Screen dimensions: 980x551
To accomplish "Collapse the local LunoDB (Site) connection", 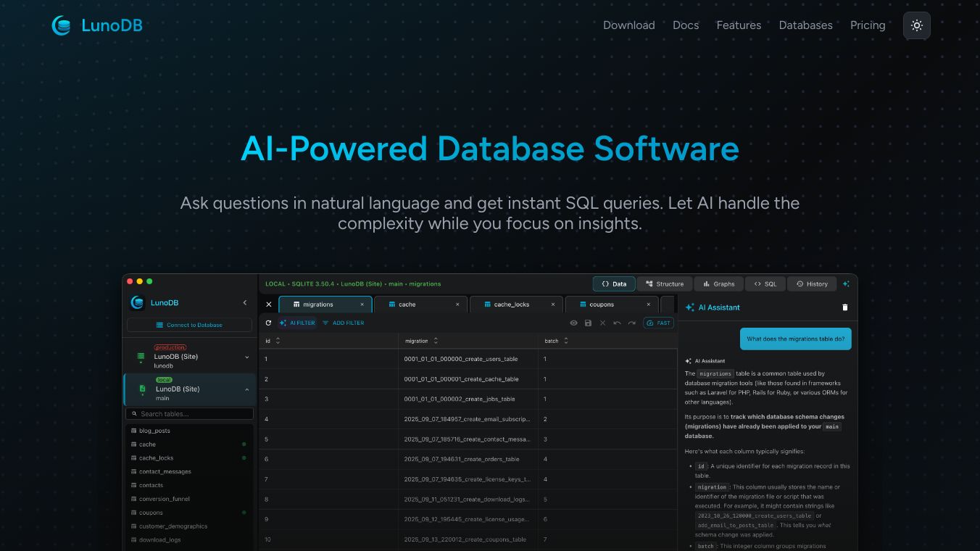I will point(246,389).
